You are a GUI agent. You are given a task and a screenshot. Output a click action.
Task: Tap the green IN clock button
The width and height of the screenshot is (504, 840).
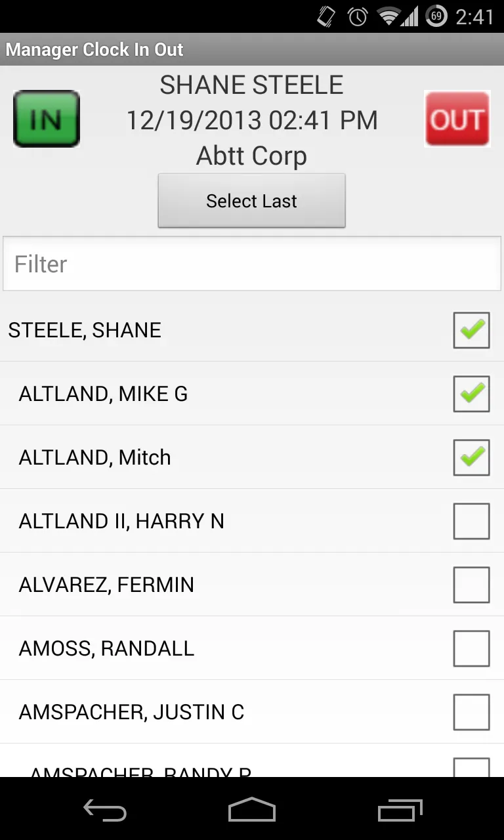47,119
